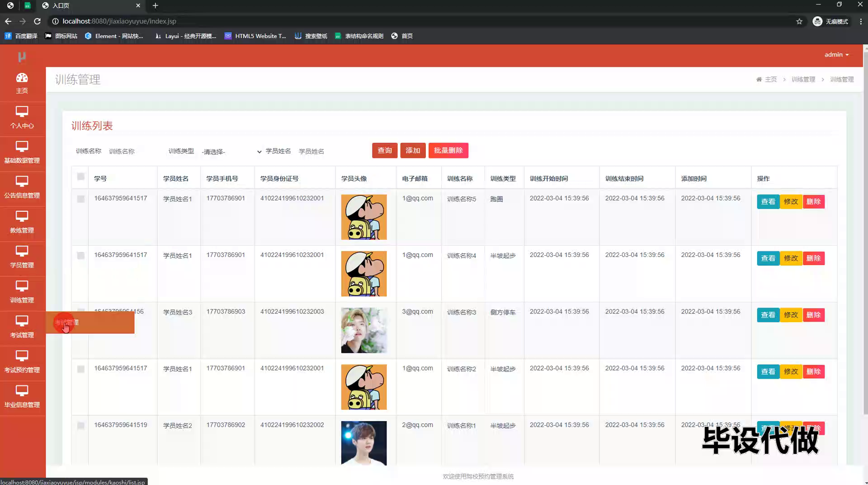The image size is (868, 485).
Task: Edit the 训练名称5 record with 修改
Action: tap(791, 201)
